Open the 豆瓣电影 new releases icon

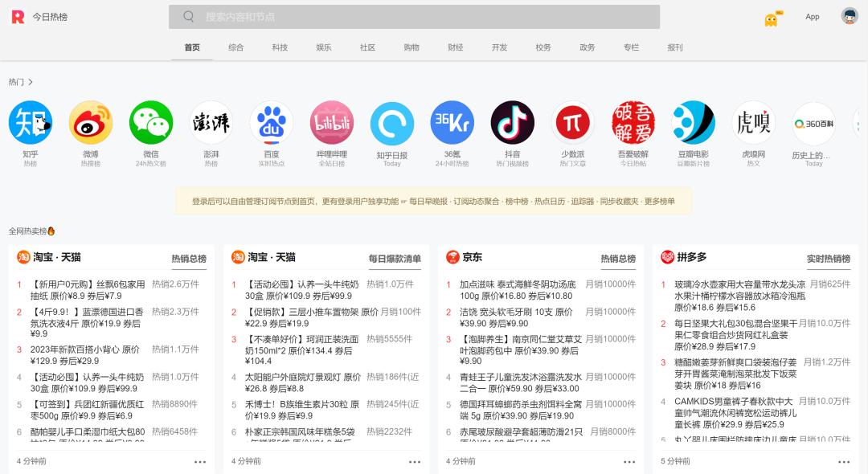693,121
